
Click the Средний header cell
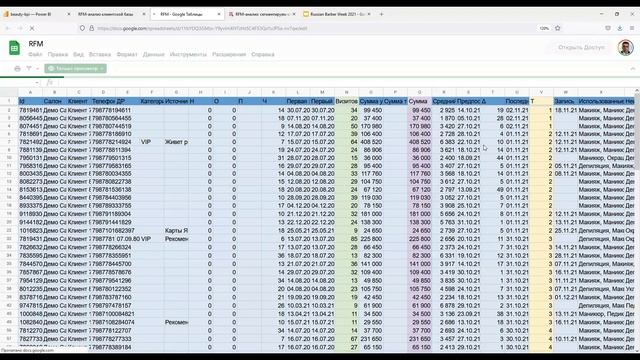pyautogui.click(x=444, y=101)
